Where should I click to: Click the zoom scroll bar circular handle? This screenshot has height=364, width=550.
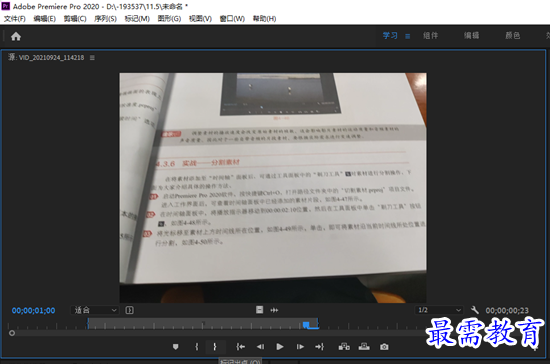(x=12, y=333)
